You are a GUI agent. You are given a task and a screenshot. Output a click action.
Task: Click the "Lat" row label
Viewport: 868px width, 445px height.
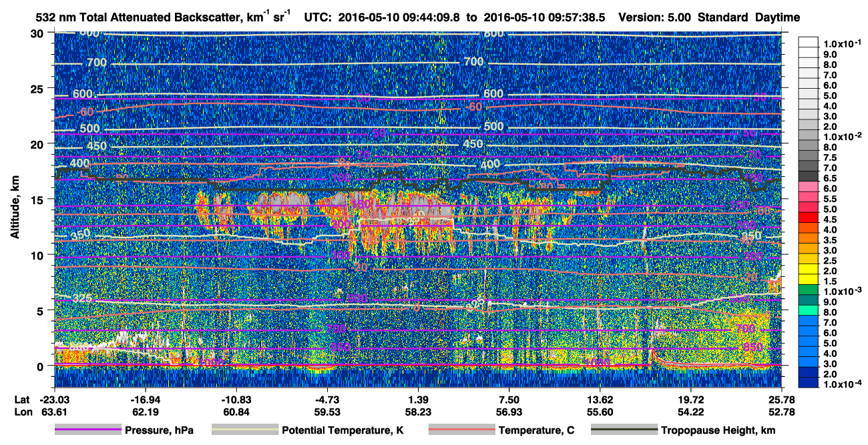coord(22,399)
